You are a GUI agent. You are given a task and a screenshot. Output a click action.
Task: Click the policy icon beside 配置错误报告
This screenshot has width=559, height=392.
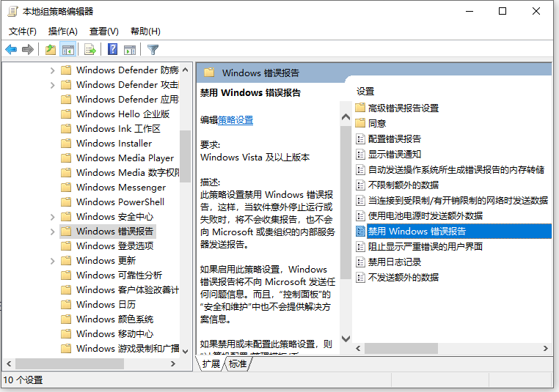point(360,139)
